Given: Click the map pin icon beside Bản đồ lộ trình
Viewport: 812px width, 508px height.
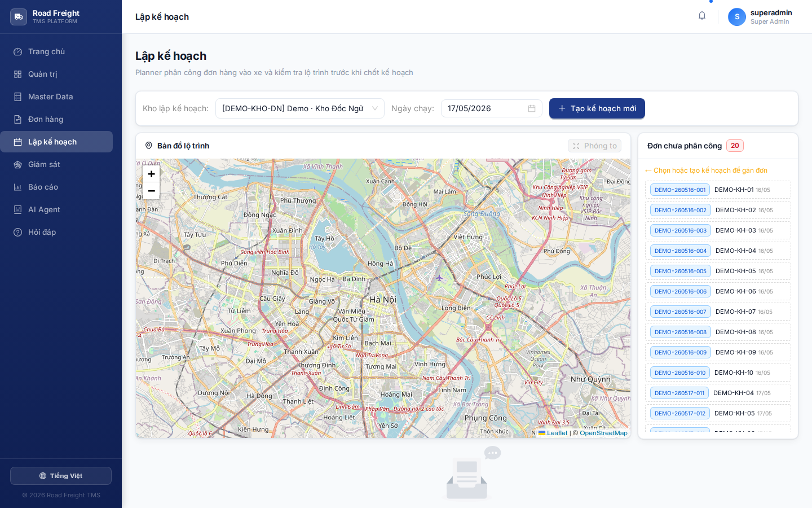Looking at the screenshot, I should (149, 146).
